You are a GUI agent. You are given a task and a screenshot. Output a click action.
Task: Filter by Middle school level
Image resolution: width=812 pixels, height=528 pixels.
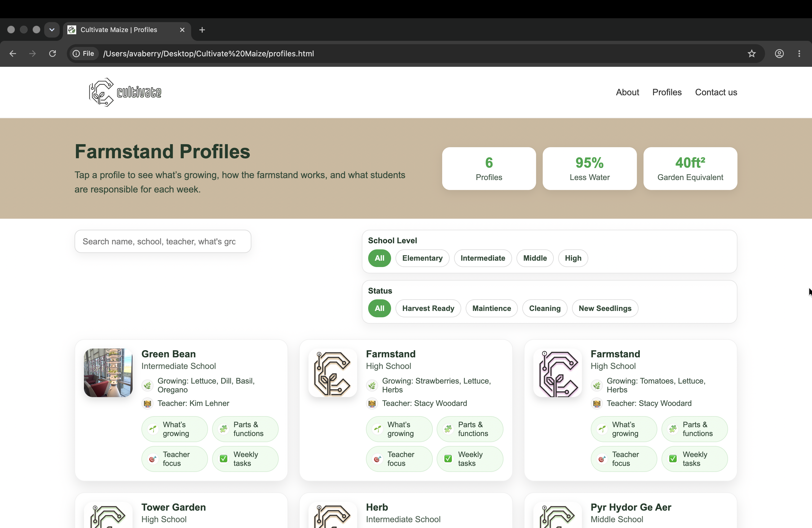(x=535, y=258)
